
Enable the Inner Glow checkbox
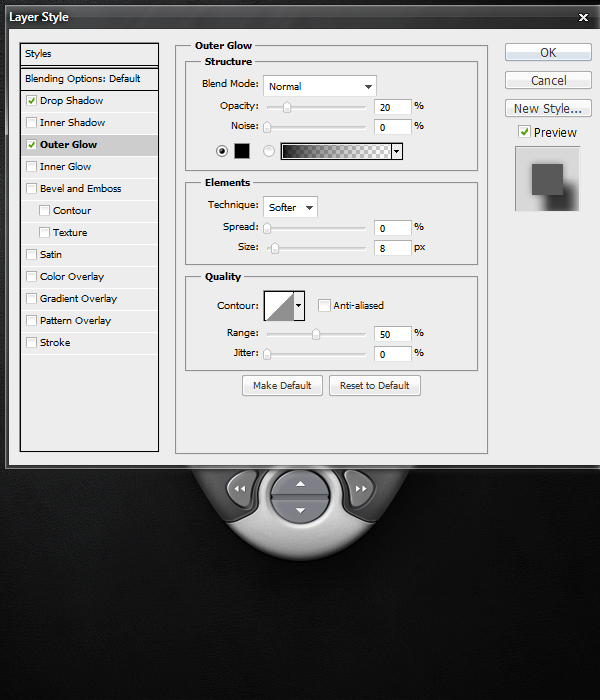coord(31,167)
